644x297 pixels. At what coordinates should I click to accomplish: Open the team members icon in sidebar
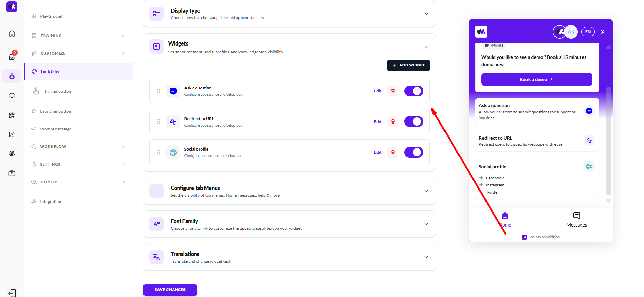(x=12, y=154)
